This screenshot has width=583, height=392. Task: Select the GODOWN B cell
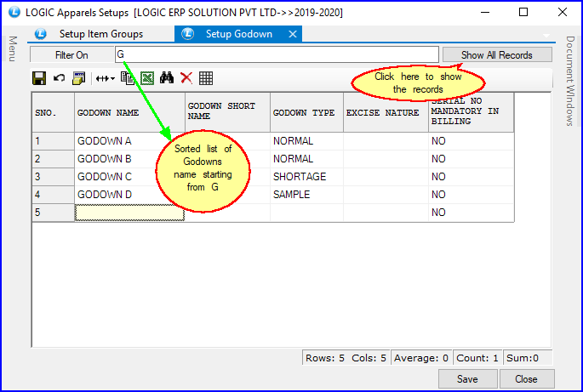click(x=129, y=159)
